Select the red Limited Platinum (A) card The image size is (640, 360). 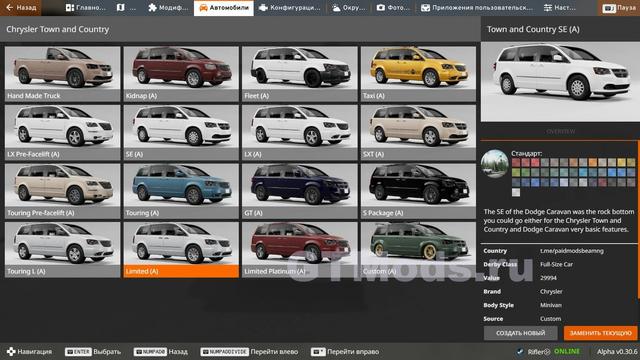coord(300,250)
